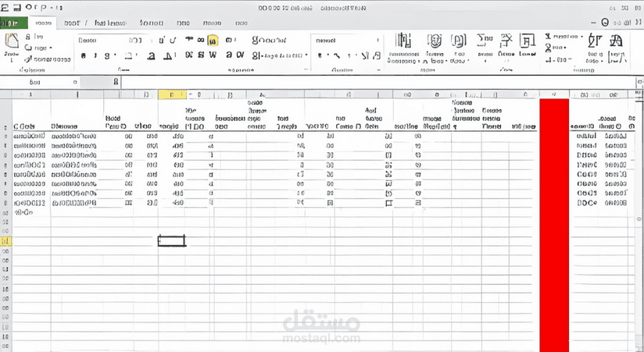Image resolution: width=644 pixels, height=352 pixels.
Task: Switch to the Insert tab, right of Home
Action: [72, 23]
